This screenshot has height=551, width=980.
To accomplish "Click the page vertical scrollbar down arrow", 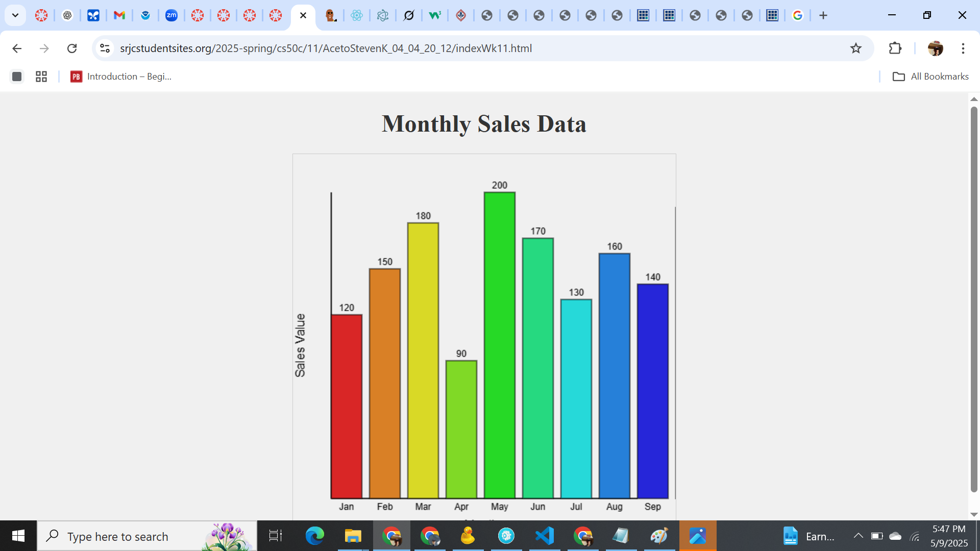I will 974,514.
